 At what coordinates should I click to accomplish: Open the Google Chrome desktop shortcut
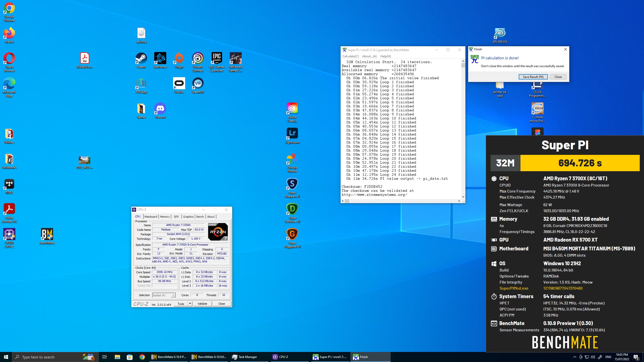(9, 12)
